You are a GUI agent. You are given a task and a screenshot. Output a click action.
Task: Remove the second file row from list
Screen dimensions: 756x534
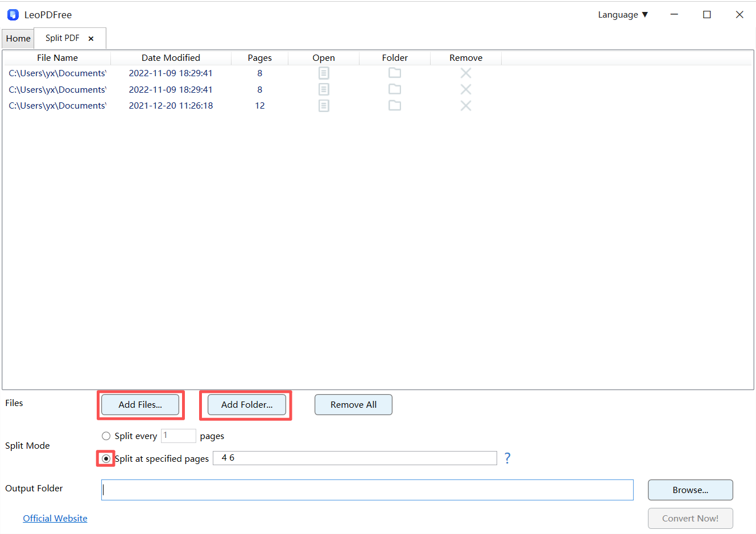466,89
